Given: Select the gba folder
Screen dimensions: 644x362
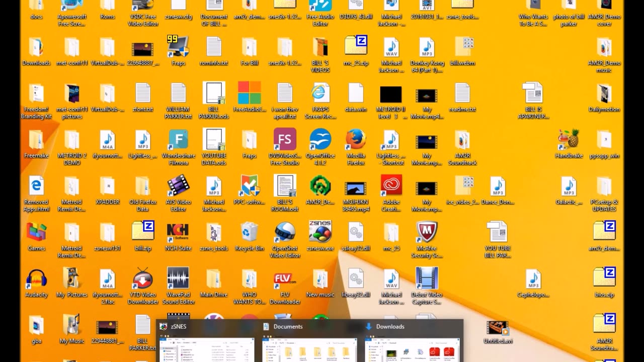Looking at the screenshot, I should pos(36,326).
